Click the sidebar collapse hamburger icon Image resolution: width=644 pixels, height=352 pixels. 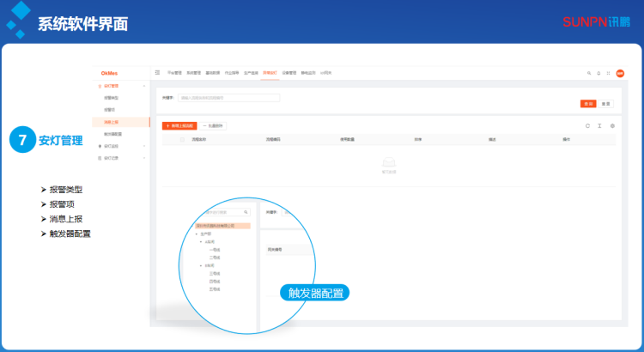click(157, 73)
